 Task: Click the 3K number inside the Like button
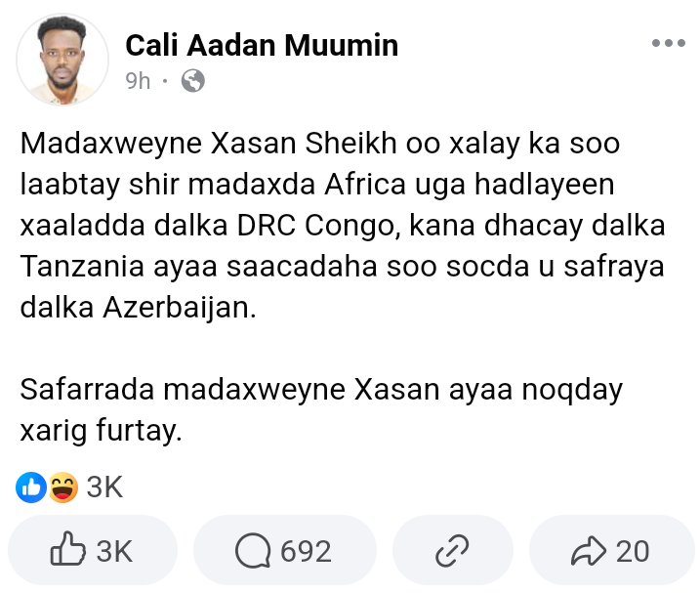[x=114, y=551]
